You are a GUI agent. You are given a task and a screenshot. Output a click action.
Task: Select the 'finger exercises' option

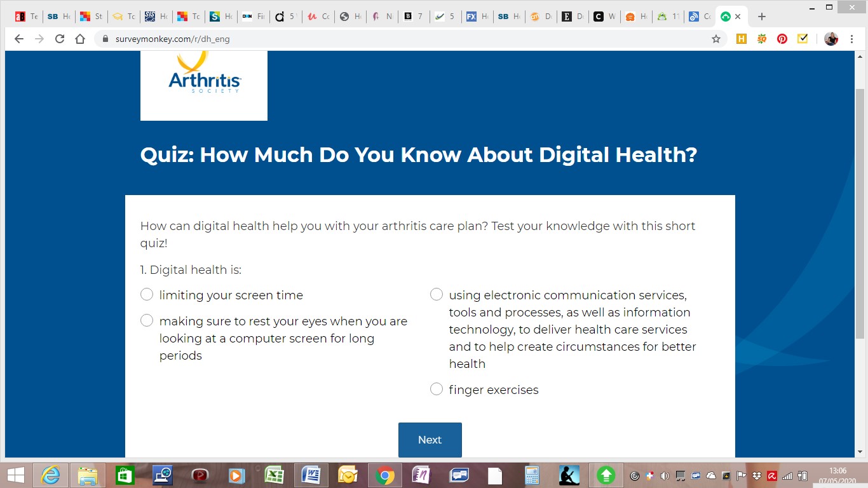tap(437, 388)
